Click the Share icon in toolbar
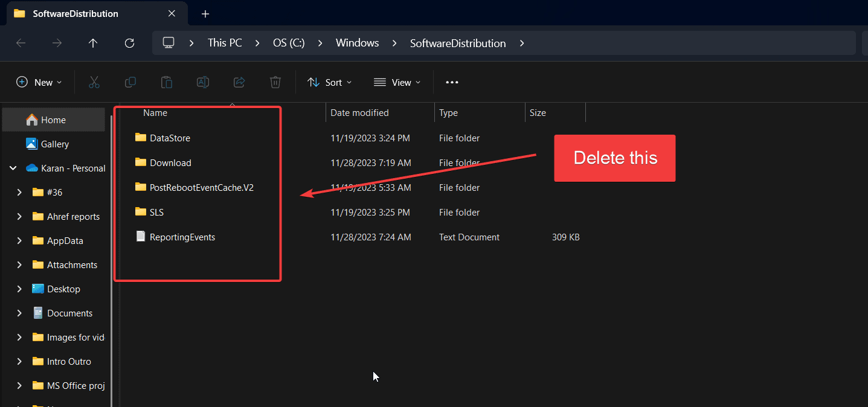 pos(239,82)
